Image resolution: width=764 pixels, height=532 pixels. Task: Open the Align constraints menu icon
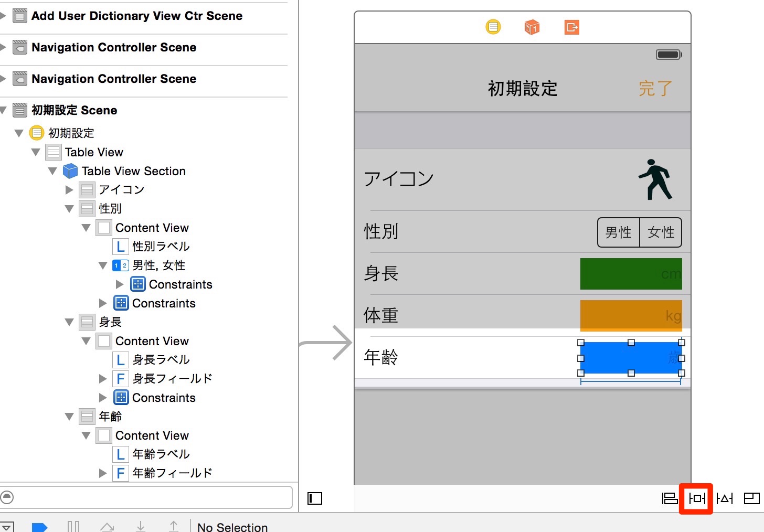670,498
